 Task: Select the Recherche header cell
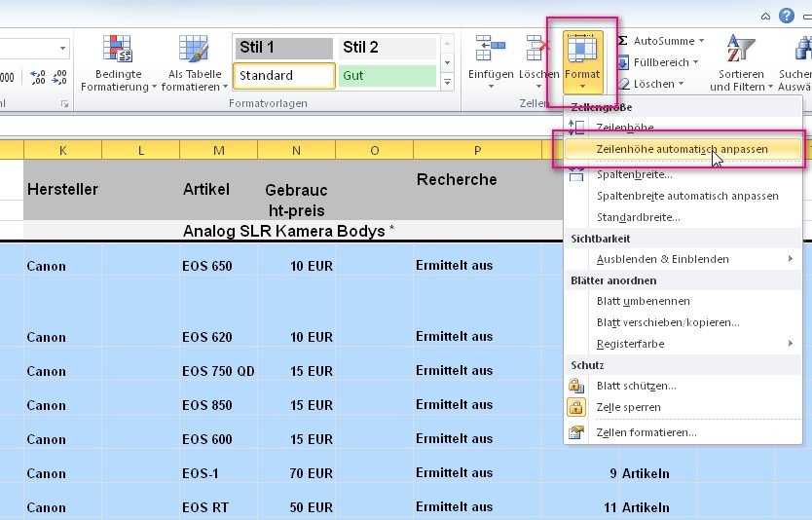tap(477, 190)
